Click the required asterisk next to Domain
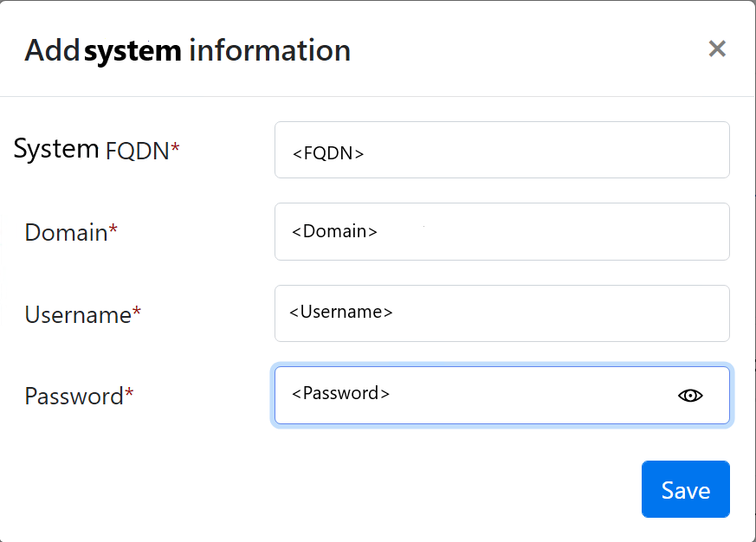Screen dimensions: 756x542 [x=113, y=230]
